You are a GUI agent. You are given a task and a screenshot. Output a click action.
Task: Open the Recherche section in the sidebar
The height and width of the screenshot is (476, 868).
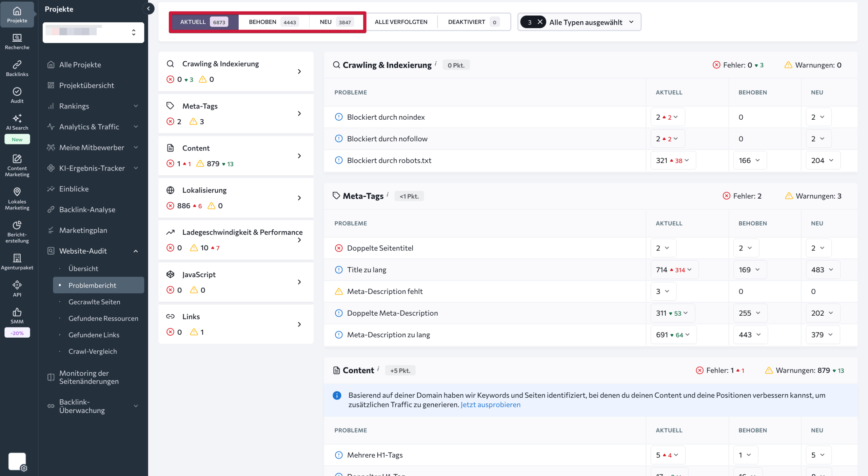(17, 41)
